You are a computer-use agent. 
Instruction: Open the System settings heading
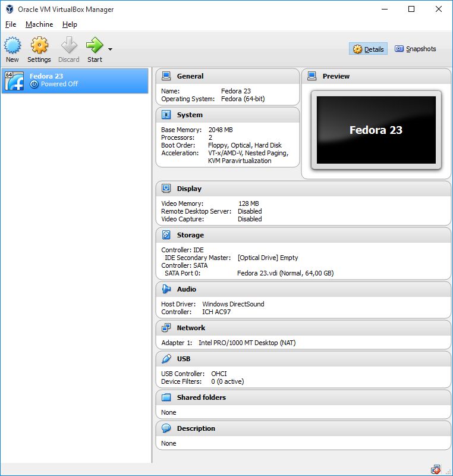190,115
